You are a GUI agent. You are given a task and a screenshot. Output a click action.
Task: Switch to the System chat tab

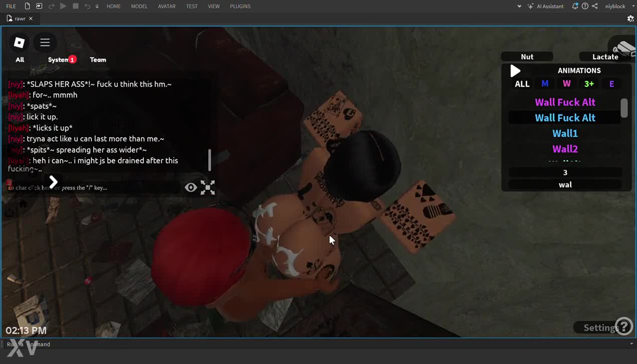(59, 60)
